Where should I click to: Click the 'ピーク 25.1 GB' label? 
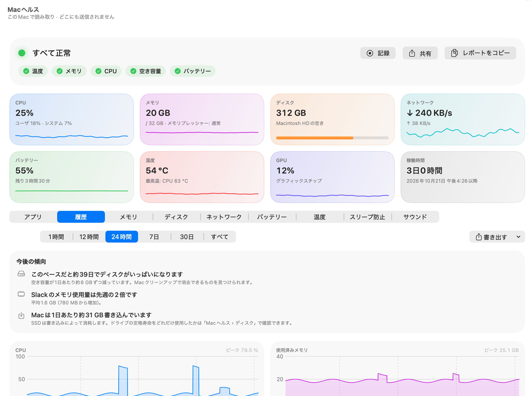click(x=502, y=350)
